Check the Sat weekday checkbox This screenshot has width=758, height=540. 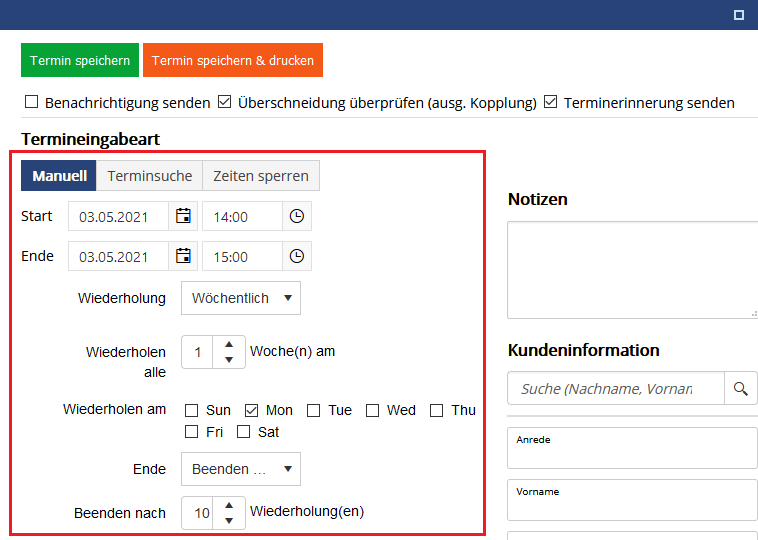click(243, 432)
